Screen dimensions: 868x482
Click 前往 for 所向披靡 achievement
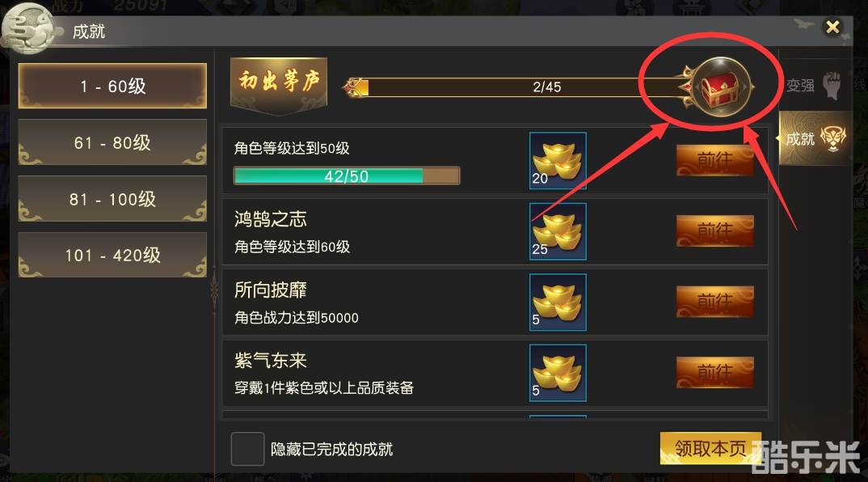coord(714,302)
